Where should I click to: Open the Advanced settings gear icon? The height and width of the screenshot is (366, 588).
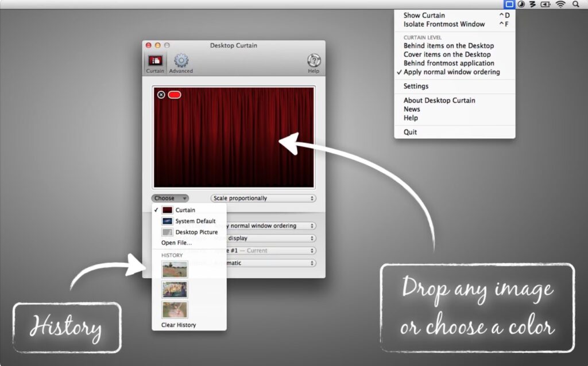(181, 61)
